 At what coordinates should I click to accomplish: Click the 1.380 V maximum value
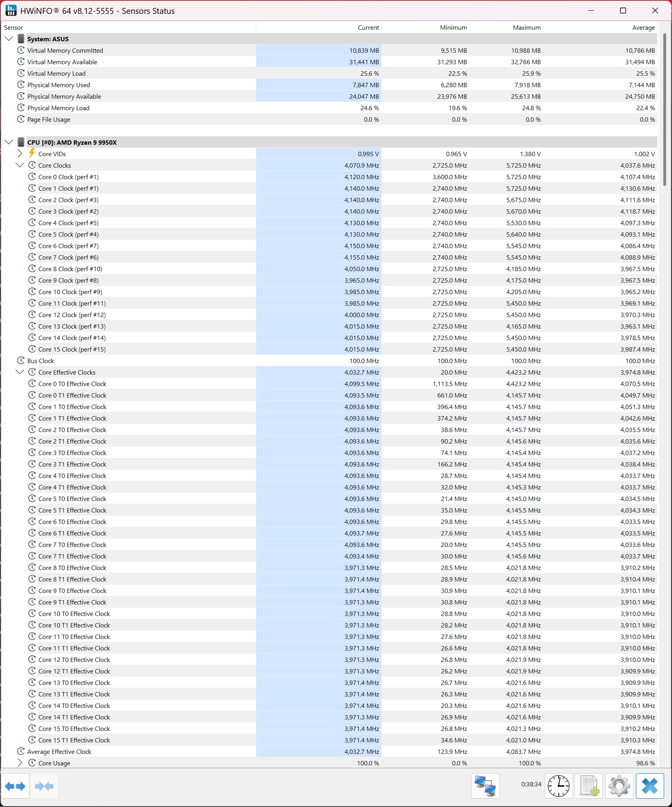530,154
